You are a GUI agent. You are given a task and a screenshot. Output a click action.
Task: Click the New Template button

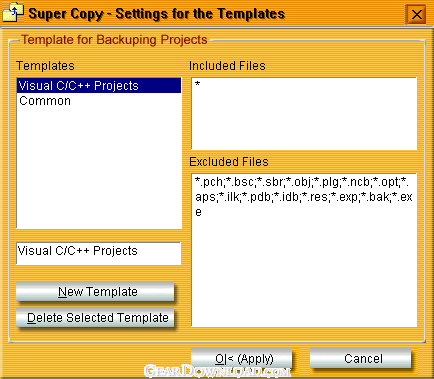click(95, 292)
